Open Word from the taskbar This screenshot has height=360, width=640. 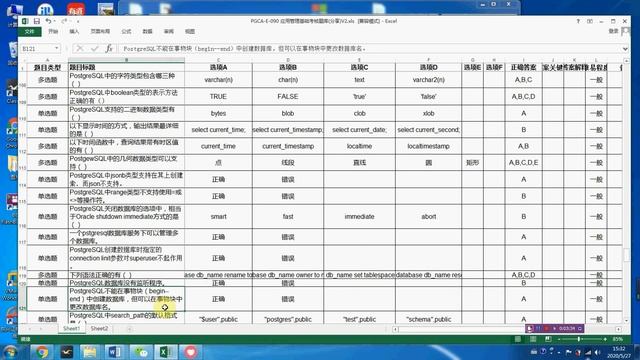(115, 351)
